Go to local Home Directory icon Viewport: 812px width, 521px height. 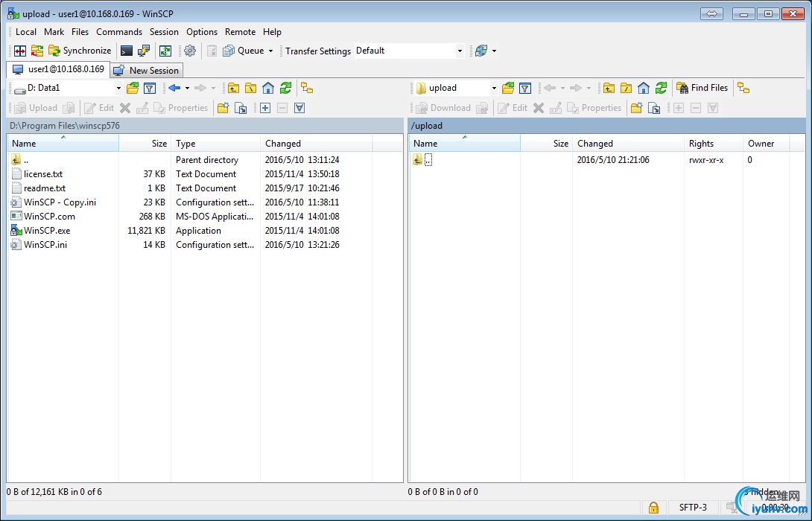[x=267, y=89]
